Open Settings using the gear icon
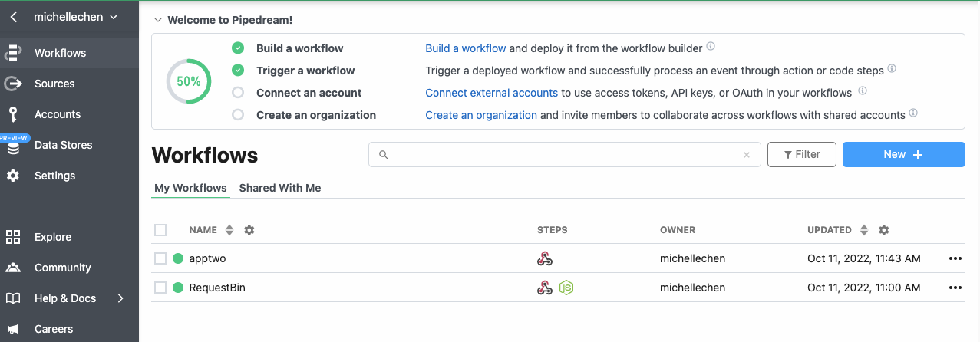The image size is (980, 342). 13,176
